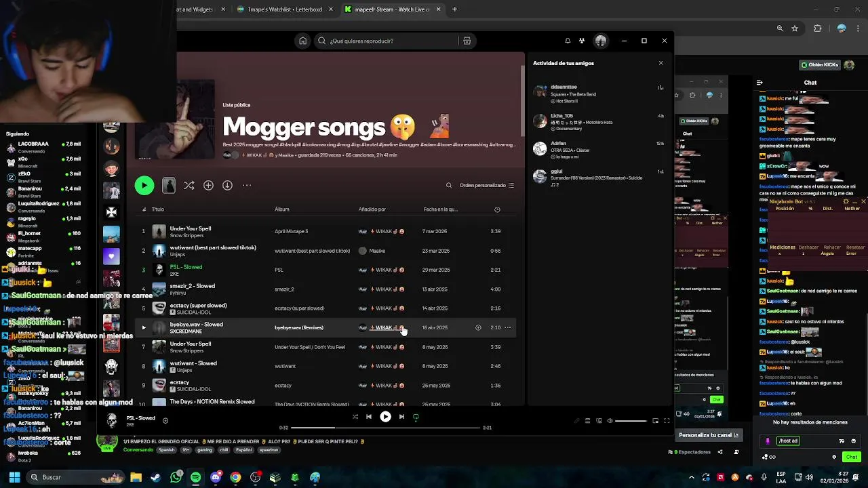Open the browser three-dot menu
This screenshot has width=868, height=488.
pyautogui.click(x=859, y=28)
